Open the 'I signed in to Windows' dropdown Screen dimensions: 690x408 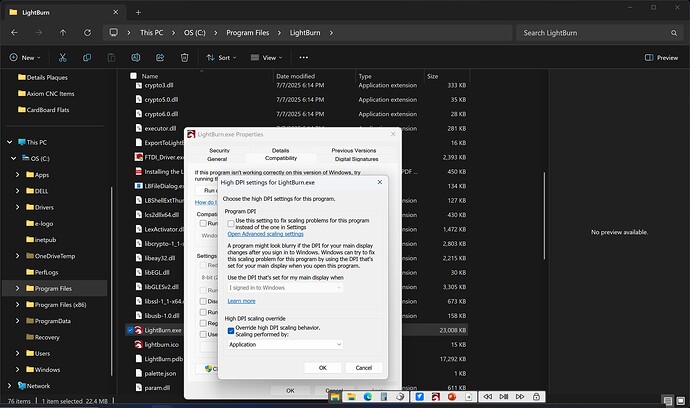(285, 288)
